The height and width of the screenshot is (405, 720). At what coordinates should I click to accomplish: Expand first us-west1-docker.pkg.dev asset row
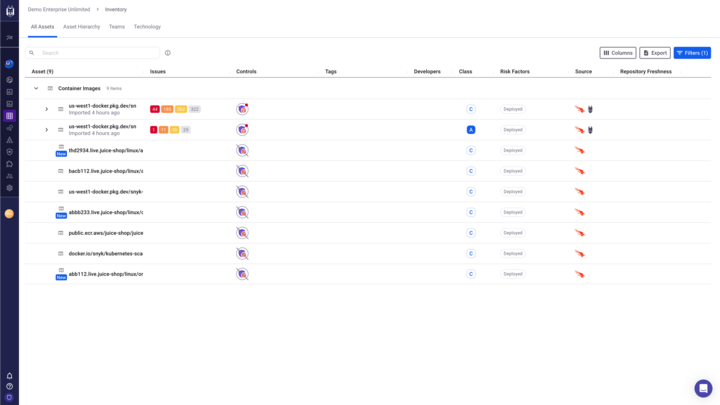pos(46,109)
